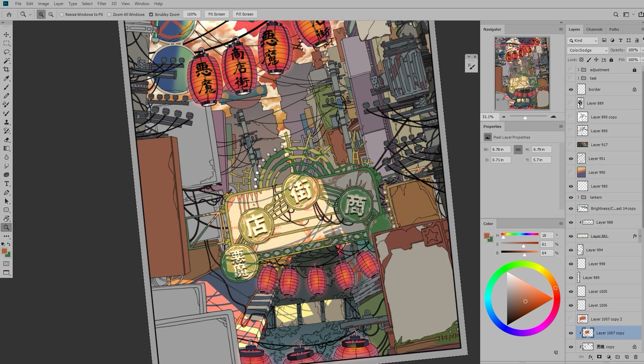Expand the adjustment layer group

tap(578, 70)
